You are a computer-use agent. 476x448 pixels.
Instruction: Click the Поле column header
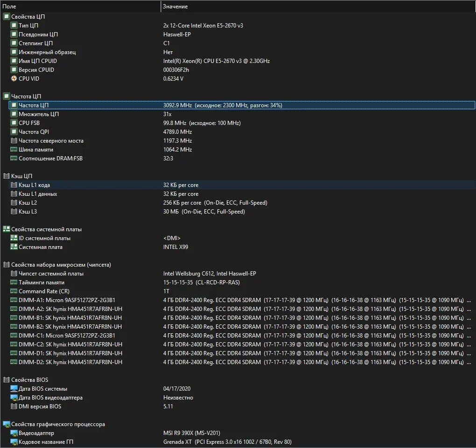coord(80,7)
